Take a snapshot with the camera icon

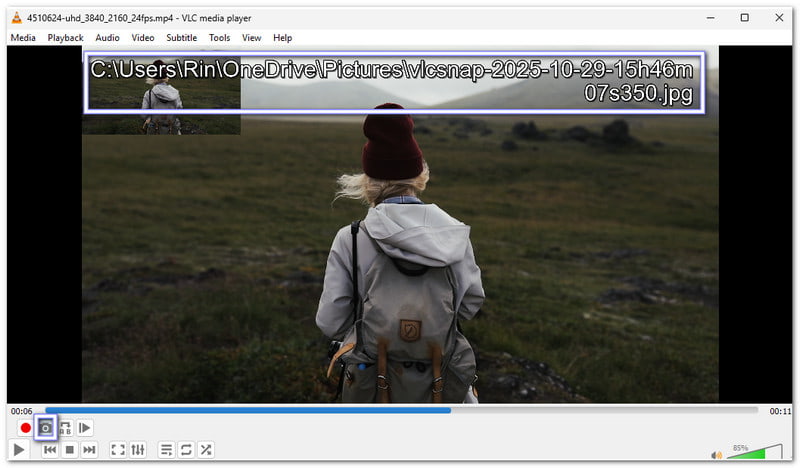[x=45, y=428]
